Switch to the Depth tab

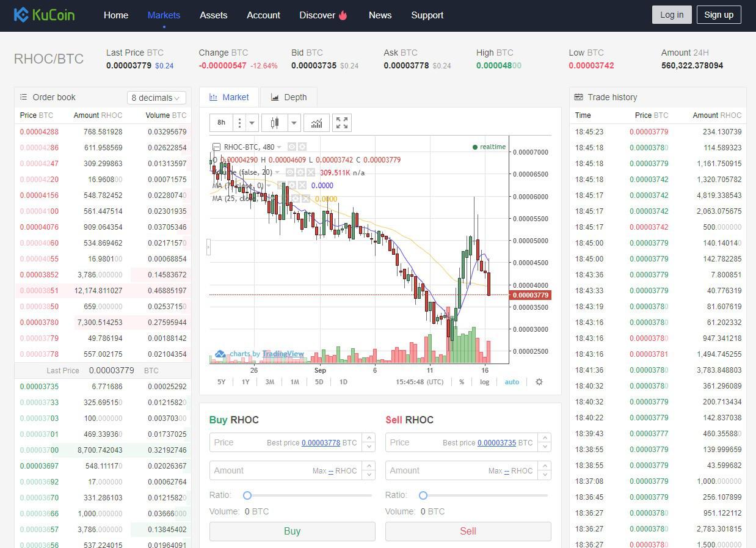click(288, 97)
